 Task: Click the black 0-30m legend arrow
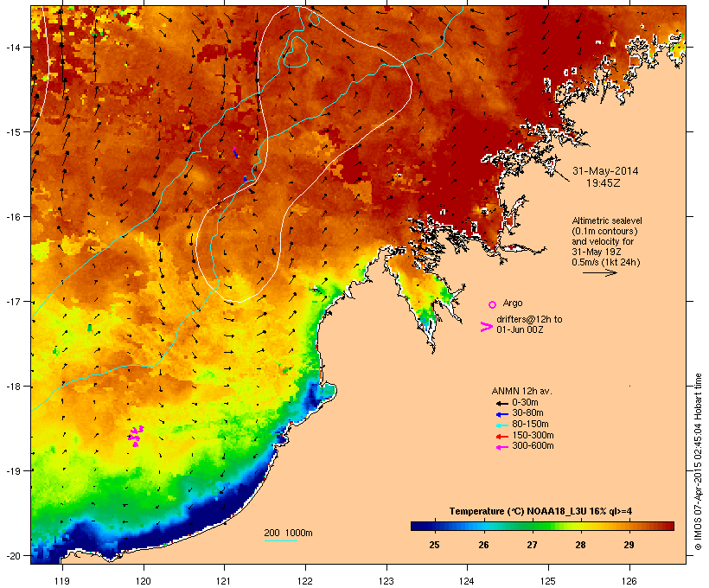[x=501, y=403]
